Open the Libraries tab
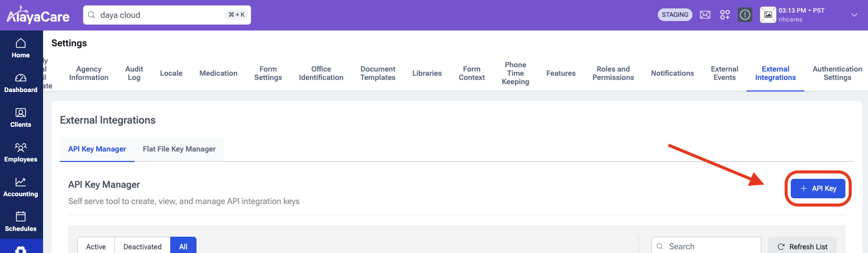 [427, 73]
